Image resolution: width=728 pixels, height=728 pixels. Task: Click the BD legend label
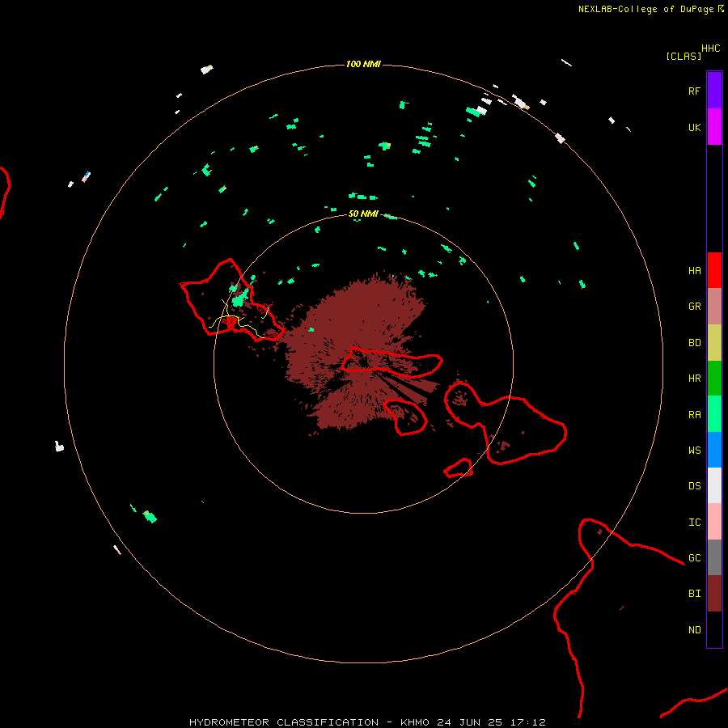694,343
